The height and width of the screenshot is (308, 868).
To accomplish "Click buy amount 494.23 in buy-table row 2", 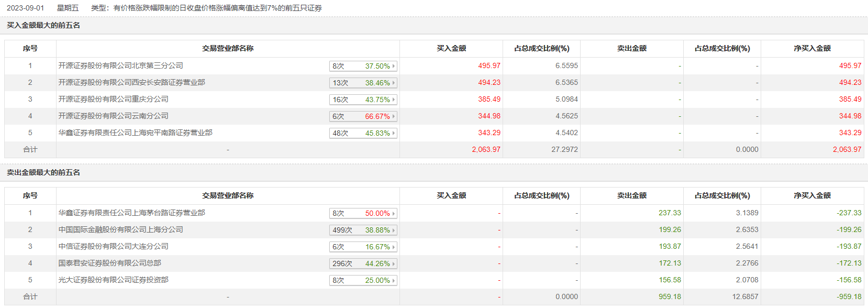I will [489, 82].
